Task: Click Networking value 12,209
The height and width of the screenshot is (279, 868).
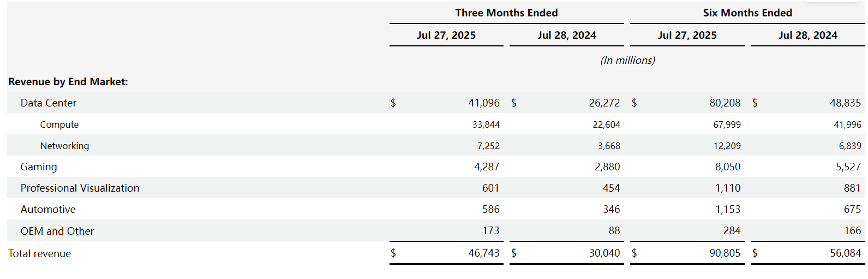Action: coord(727,146)
